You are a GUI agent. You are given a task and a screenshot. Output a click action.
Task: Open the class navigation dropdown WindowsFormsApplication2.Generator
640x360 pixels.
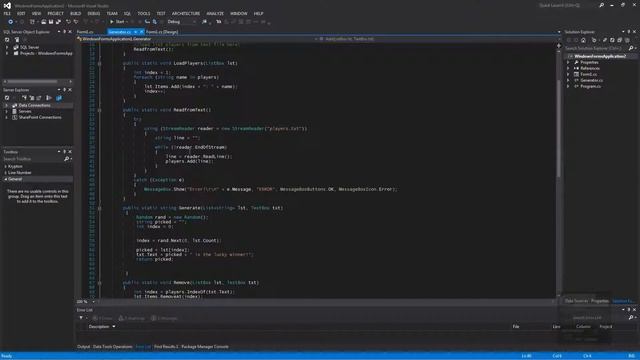(x=196, y=39)
